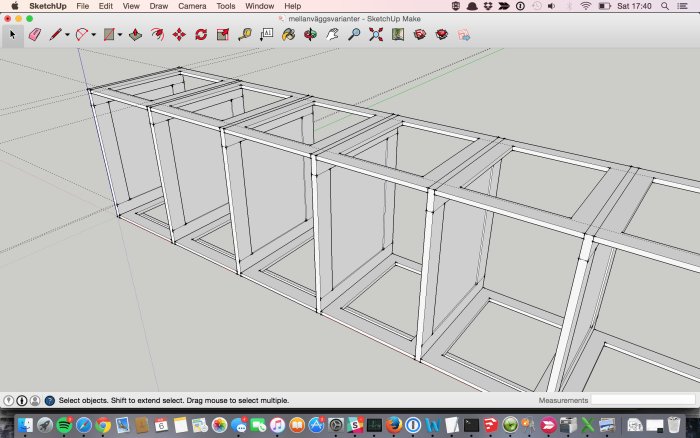The height and width of the screenshot is (438, 700).
Task: Open the File menu
Action: (83, 6)
